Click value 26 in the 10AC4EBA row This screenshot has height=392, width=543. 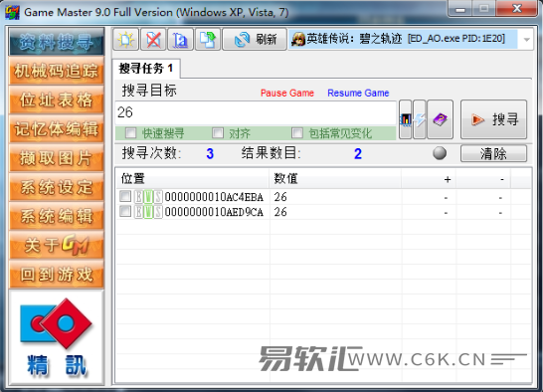pyautogui.click(x=280, y=197)
